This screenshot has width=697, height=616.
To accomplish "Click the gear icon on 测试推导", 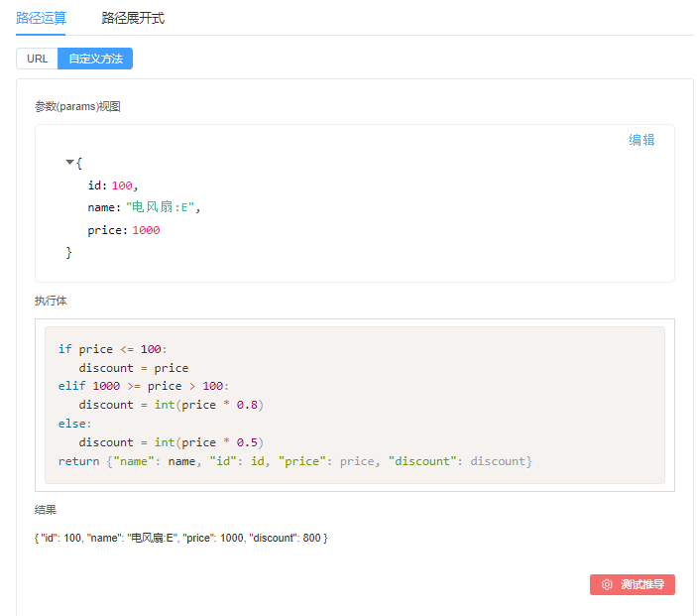I will (x=607, y=584).
